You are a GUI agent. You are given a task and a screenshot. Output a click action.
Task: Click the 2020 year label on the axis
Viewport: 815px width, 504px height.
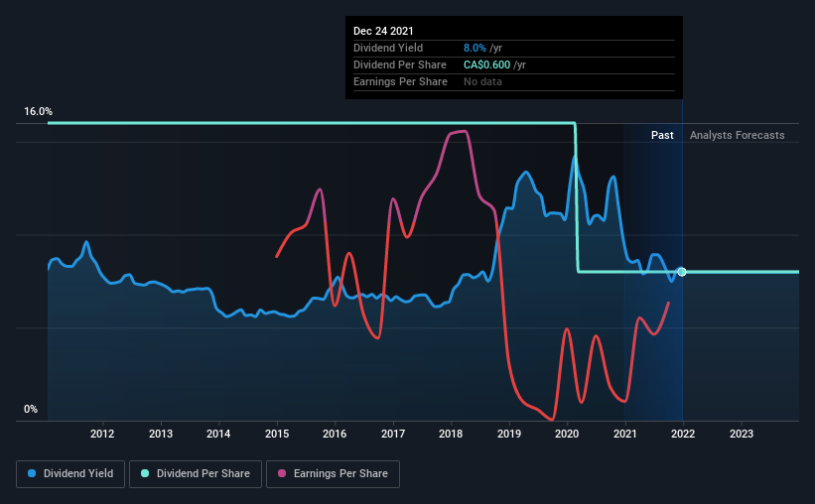tap(567, 434)
